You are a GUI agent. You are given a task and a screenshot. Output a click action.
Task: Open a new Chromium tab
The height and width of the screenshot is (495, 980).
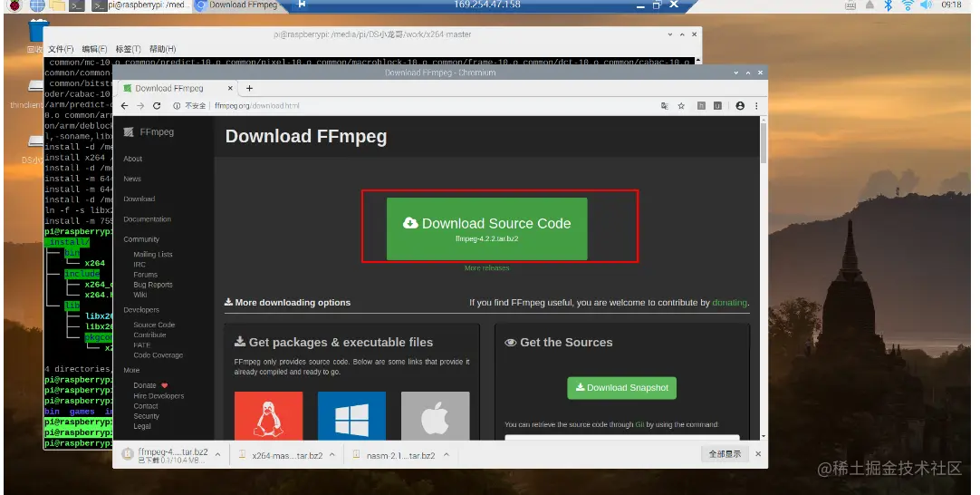(249, 88)
